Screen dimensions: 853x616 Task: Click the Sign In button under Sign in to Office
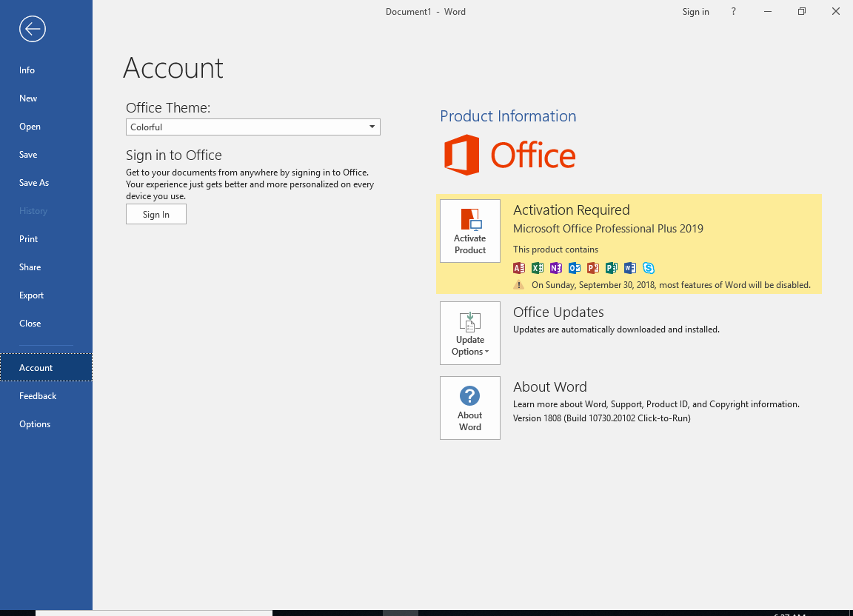tap(156, 215)
